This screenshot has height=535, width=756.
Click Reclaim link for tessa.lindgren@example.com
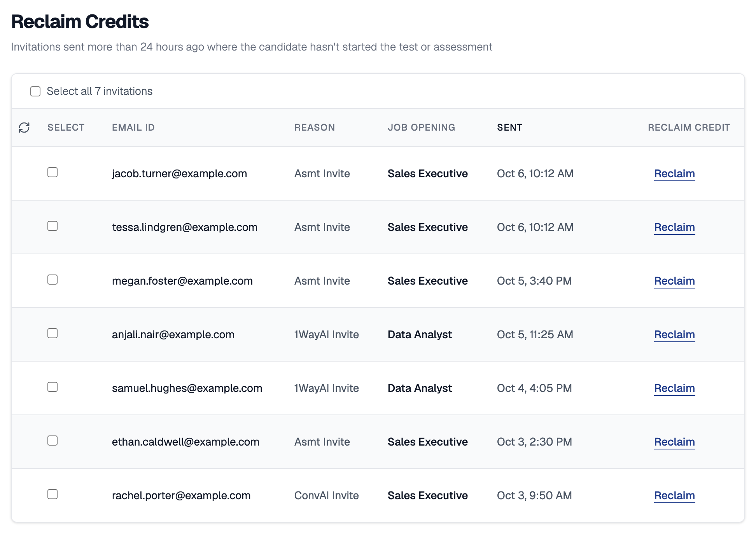click(x=674, y=227)
